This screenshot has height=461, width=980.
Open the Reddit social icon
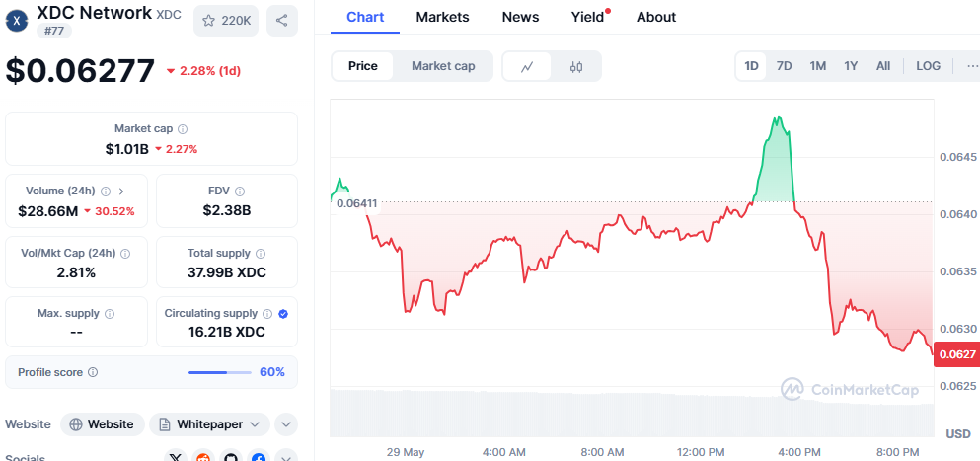click(203, 458)
